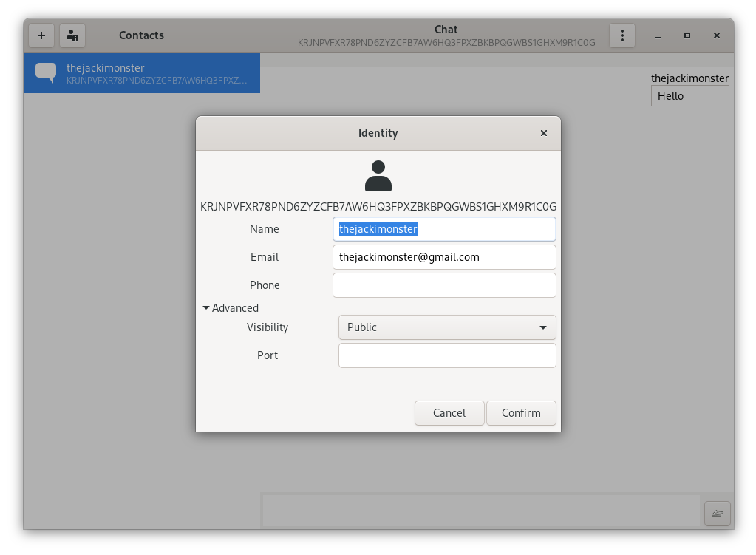This screenshot has width=756, height=555.
Task: Collapse the Advanced section
Action: point(231,307)
